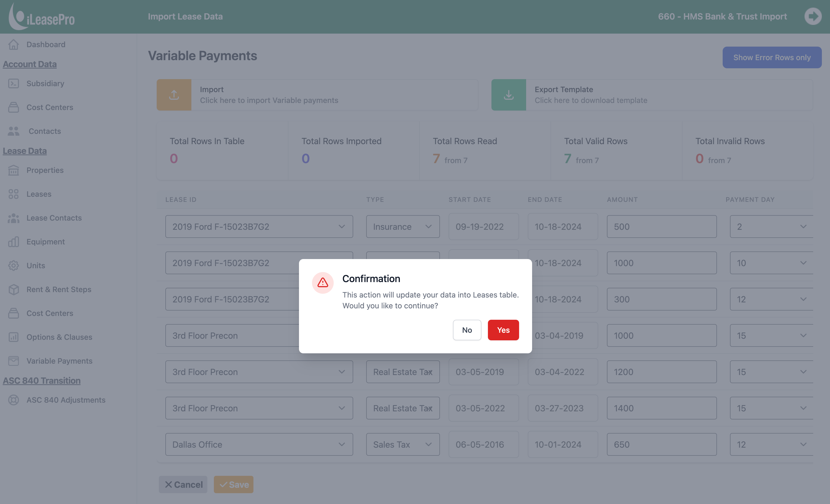
Task: Click the Confirmation dialog title
Action: click(371, 279)
